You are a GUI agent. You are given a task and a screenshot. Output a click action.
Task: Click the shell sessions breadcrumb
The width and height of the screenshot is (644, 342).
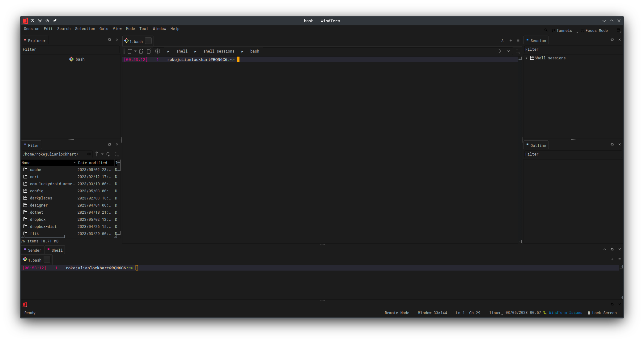219,51
